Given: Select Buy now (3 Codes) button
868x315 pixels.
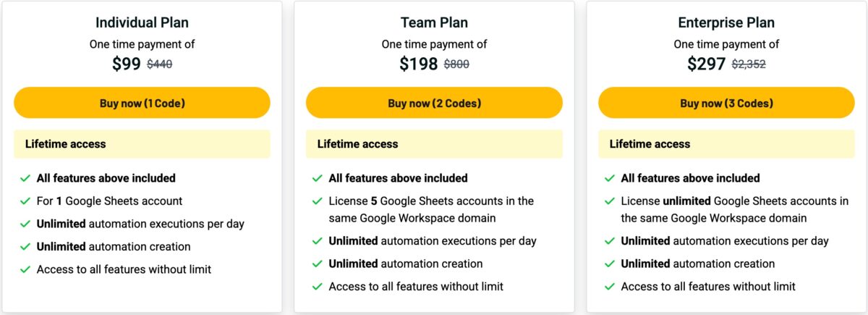Looking at the screenshot, I should point(726,103).
